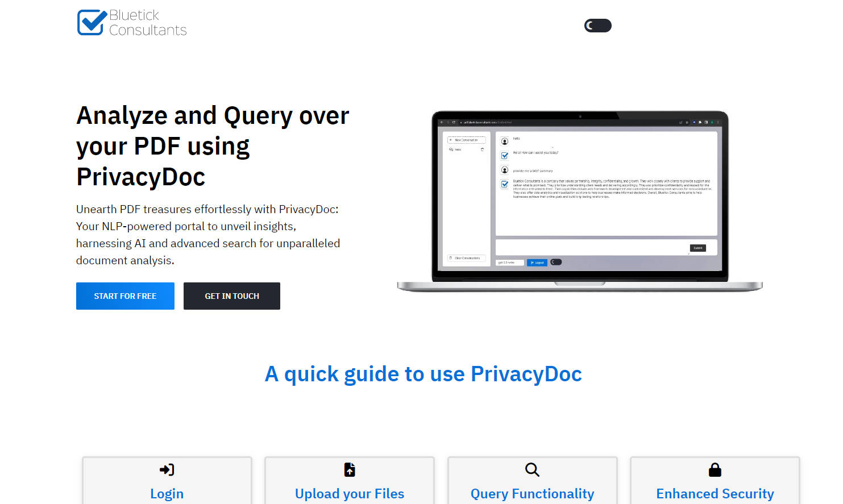This screenshot has width=843, height=504.
Task: Click Submit in the chat mockup
Action: pyautogui.click(x=698, y=248)
